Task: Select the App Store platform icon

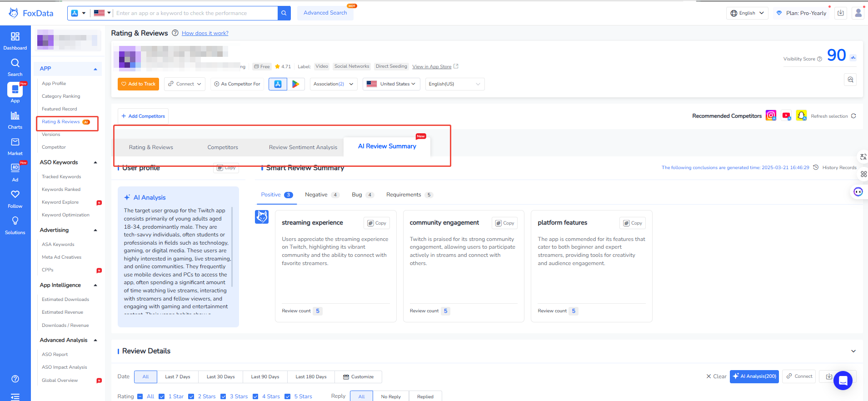Action: tap(278, 84)
